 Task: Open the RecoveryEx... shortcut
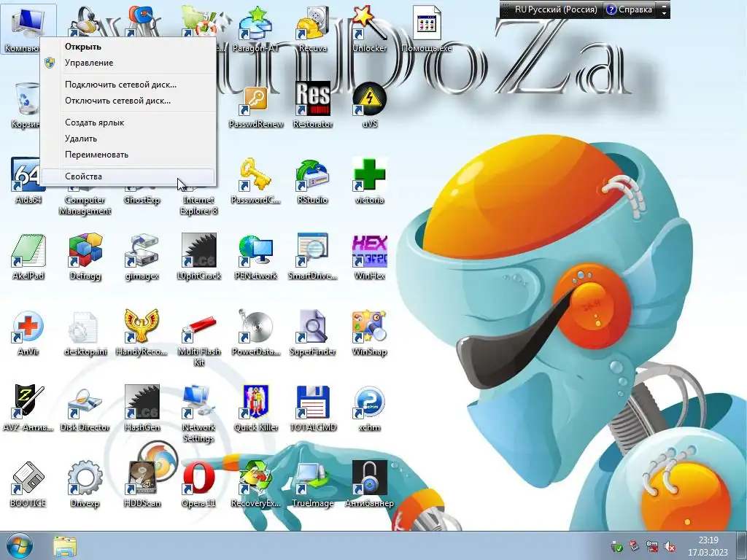coord(256,485)
